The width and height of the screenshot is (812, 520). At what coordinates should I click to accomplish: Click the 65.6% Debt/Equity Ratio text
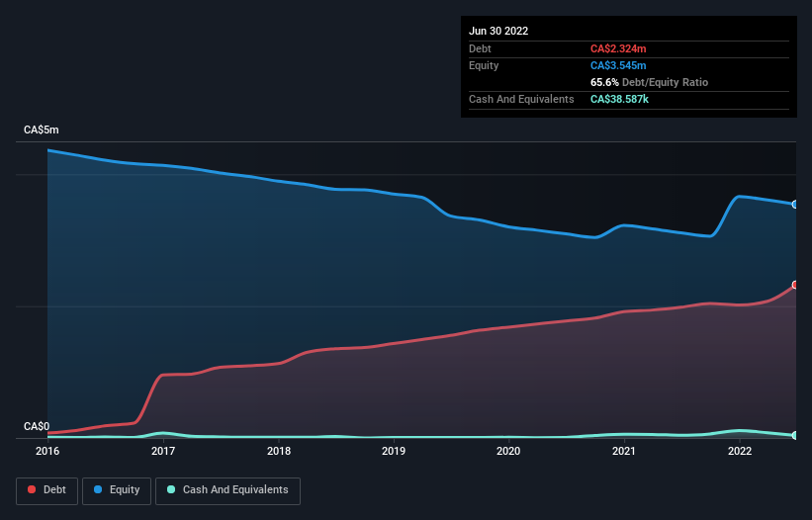tap(650, 82)
